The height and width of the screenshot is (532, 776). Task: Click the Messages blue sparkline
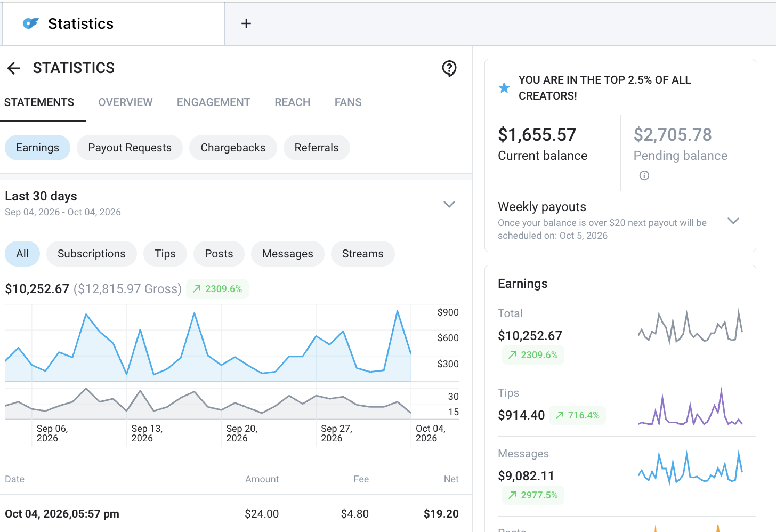point(690,467)
